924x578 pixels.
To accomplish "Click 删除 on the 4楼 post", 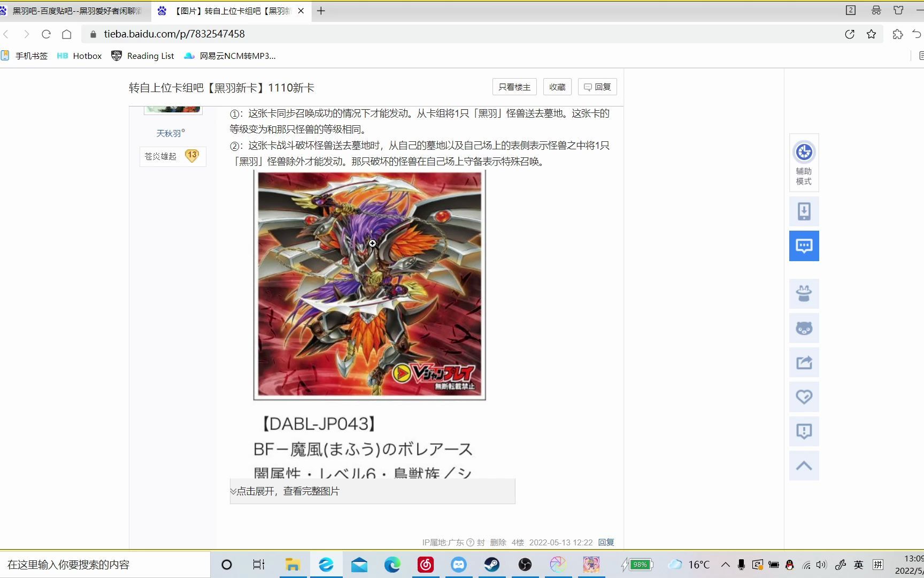I will pos(498,542).
